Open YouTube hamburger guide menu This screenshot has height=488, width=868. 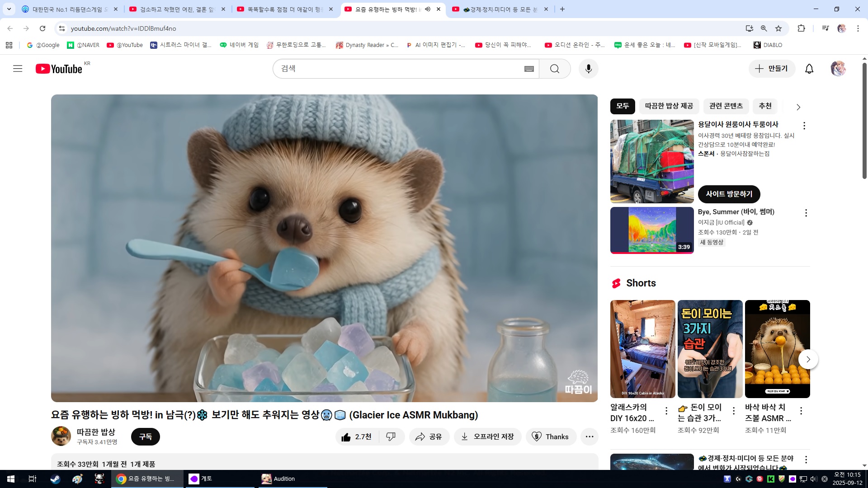click(x=18, y=69)
